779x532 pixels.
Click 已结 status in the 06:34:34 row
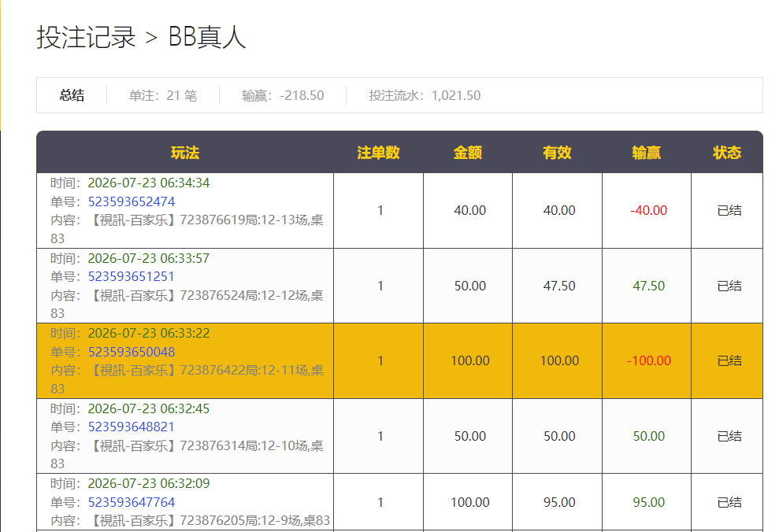tap(729, 210)
